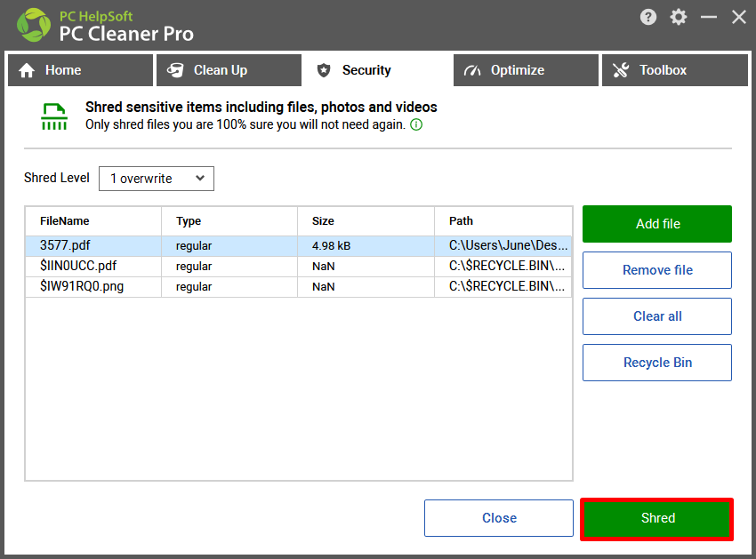
Task: Click the Close button
Action: [499, 518]
